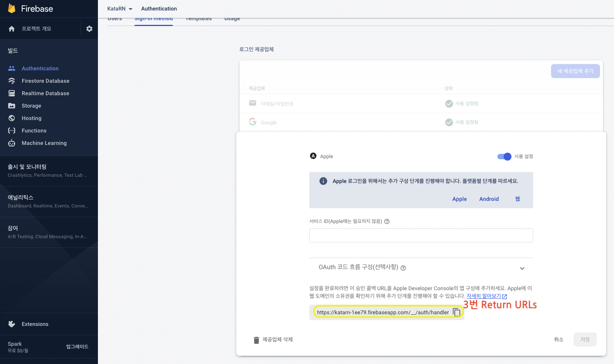Click Authentication breadcrumb in top bar

(x=159, y=9)
